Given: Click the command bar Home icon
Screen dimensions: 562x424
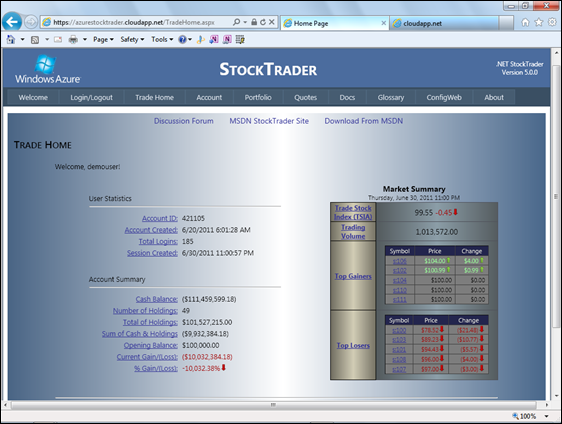Looking at the screenshot, I should [11, 39].
